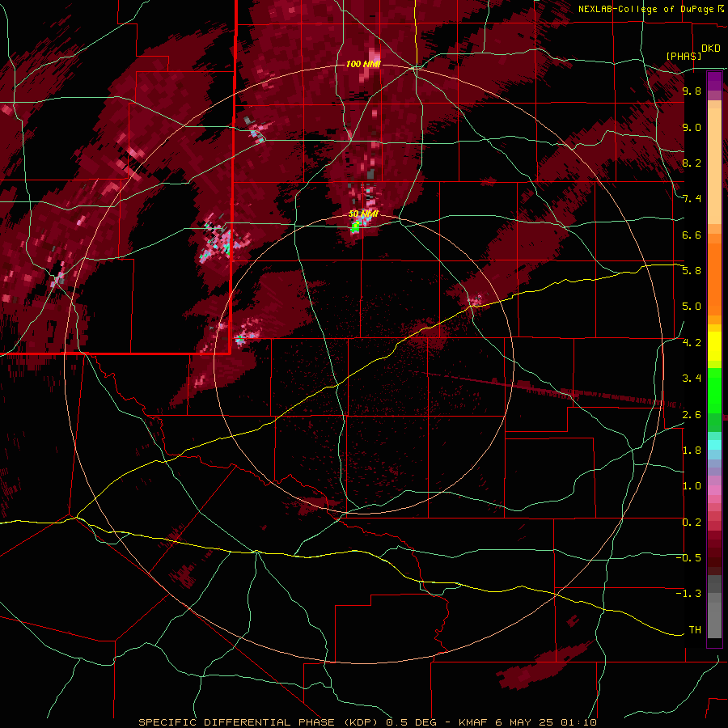
Task: Pick the bright green color bar segment
Action: (x=714, y=390)
